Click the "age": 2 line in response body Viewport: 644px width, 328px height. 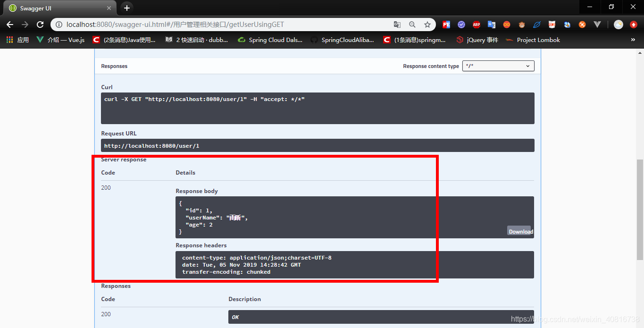(x=199, y=225)
